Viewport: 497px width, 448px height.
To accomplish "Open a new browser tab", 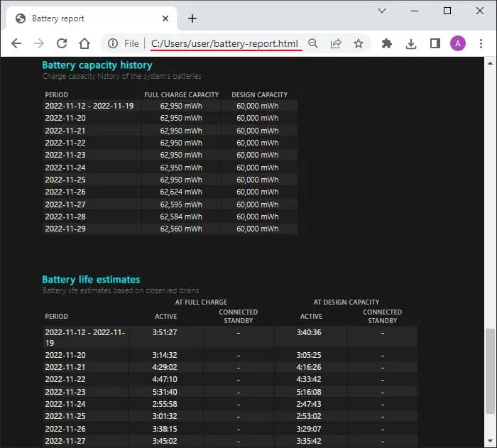I will (192, 18).
